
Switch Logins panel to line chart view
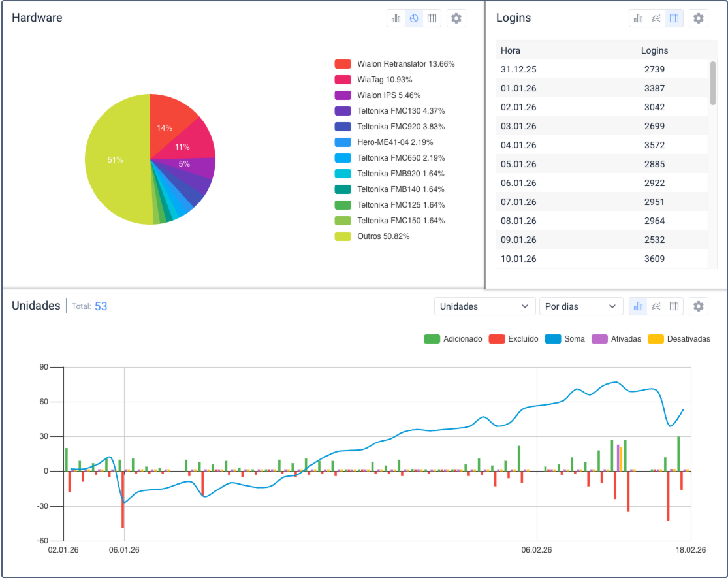click(x=656, y=18)
